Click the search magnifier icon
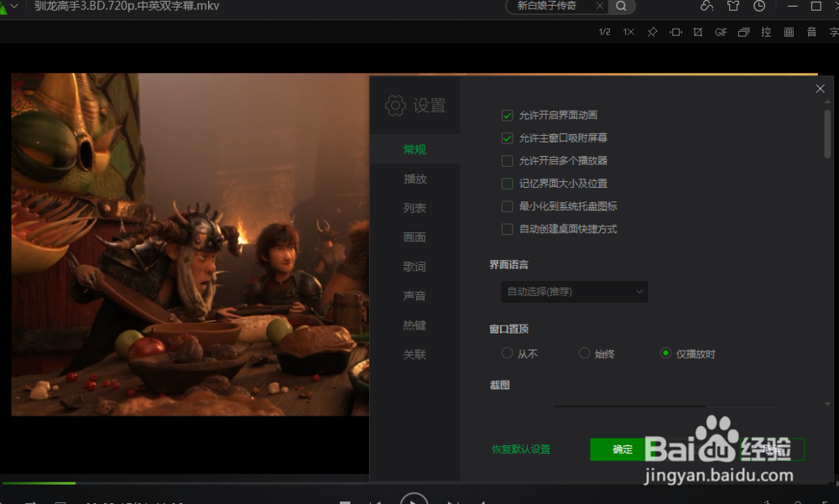The height and width of the screenshot is (504, 839). pyautogui.click(x=621, y=6)
